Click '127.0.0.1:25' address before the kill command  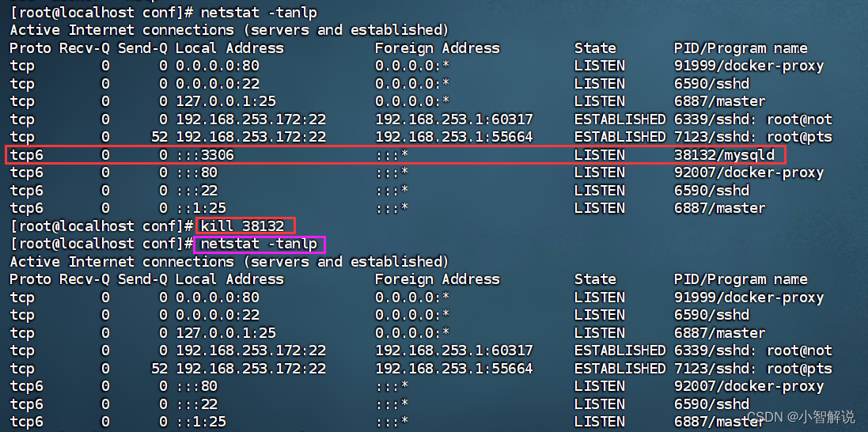[x=226, y=101]
